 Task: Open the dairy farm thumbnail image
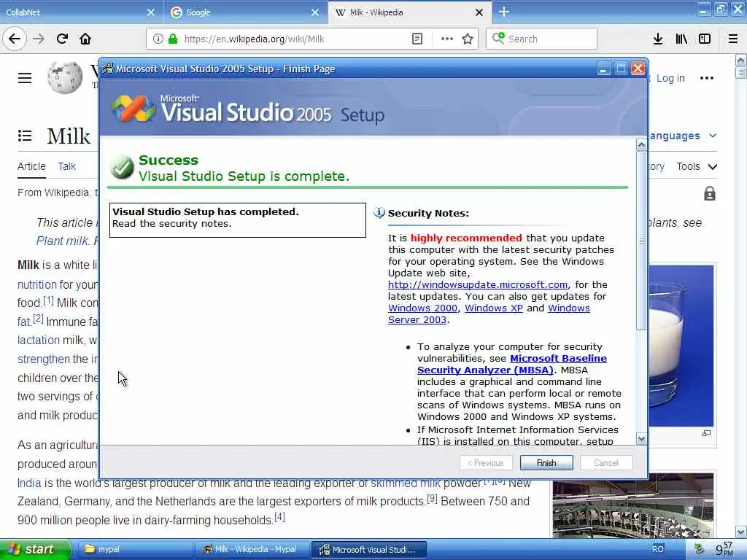point(633,506)
